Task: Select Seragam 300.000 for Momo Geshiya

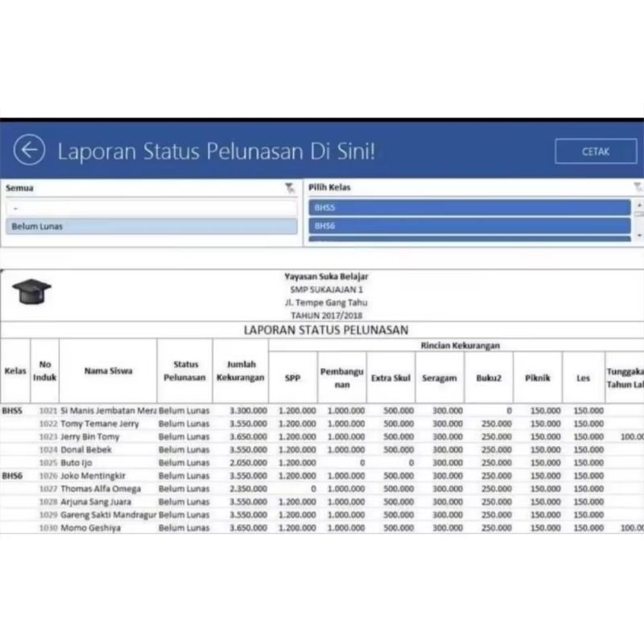Action: (x=448, y=528)
